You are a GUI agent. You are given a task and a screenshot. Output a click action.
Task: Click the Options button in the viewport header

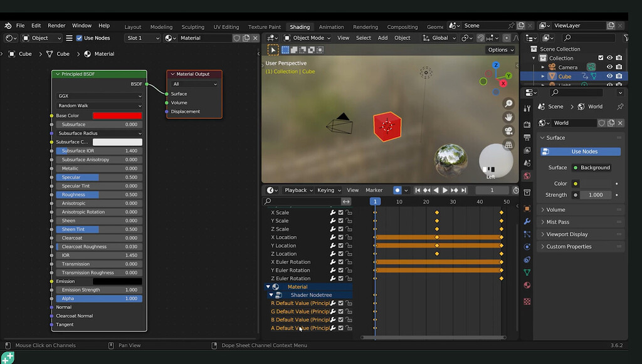tap(500, 49)
